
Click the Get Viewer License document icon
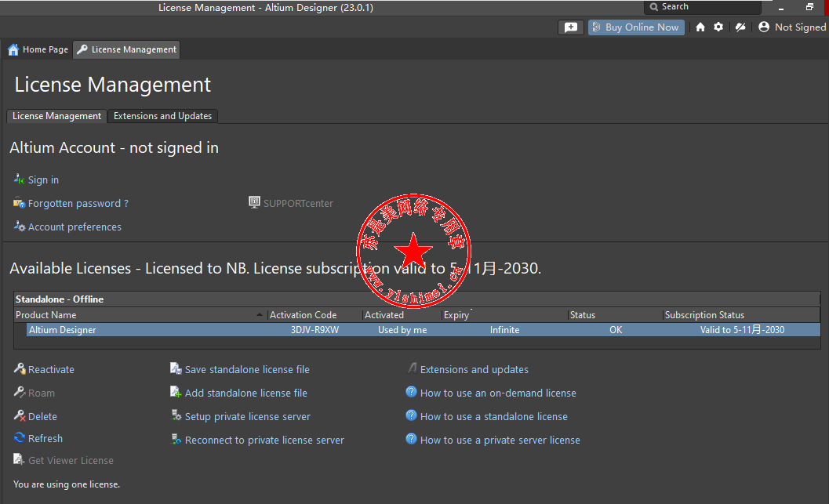coord(19,459)
